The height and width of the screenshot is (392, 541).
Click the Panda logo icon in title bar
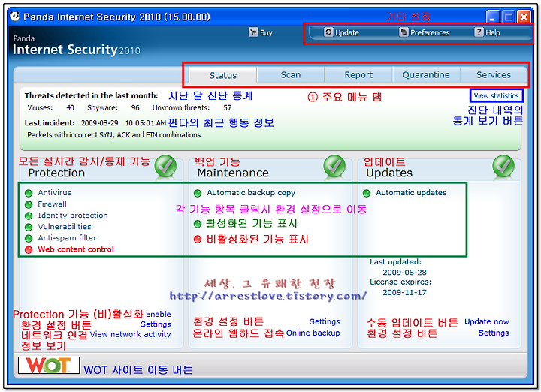(14, 17)
